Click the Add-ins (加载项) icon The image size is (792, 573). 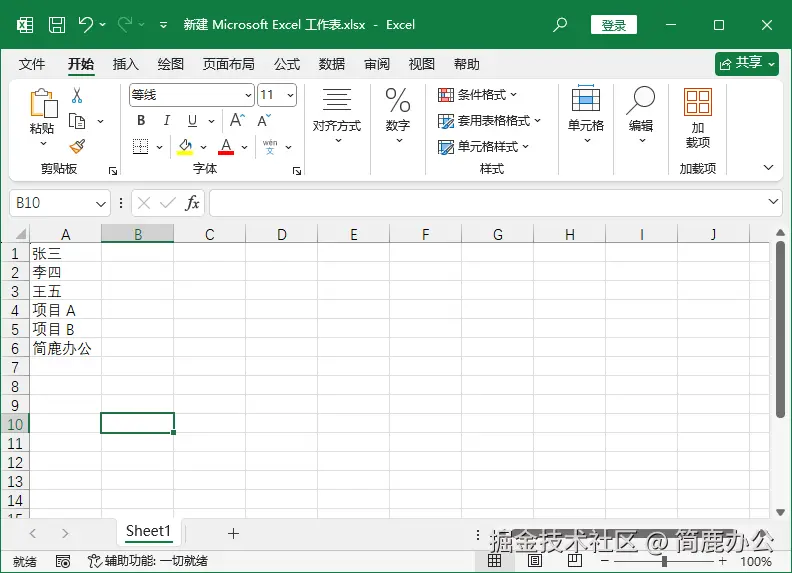pos(698,101)
